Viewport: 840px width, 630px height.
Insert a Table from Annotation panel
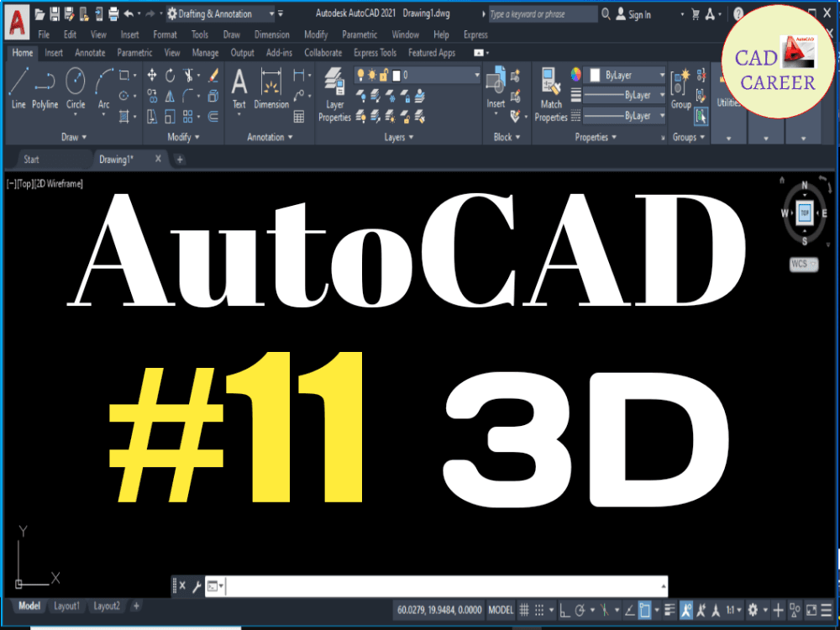click(x=299, y=116)
